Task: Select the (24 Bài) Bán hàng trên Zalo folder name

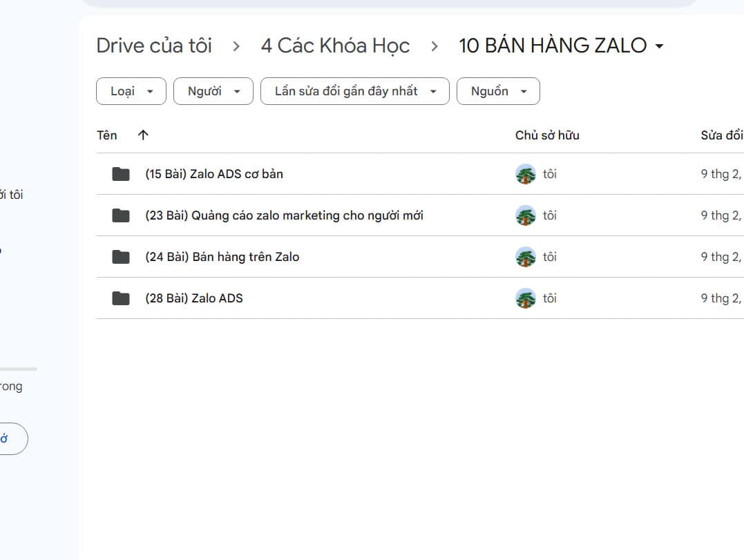Action: pyautogui.click(x=222, y=257)
